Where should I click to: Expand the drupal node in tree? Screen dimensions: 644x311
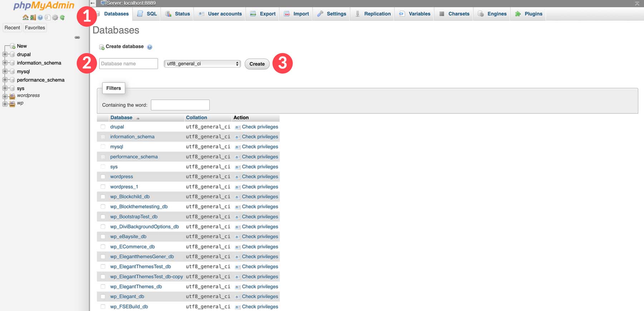click(5, 54)
